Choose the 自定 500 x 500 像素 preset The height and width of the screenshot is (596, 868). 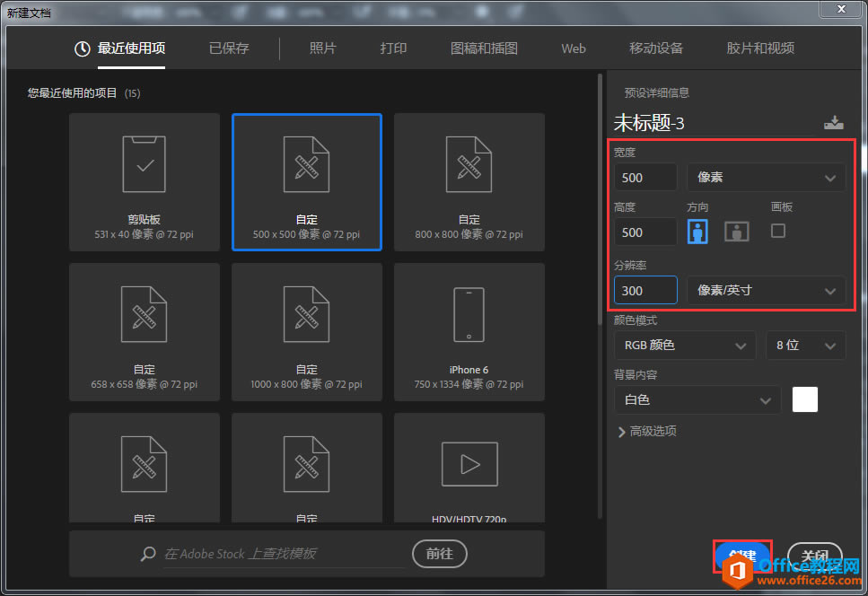307,182
